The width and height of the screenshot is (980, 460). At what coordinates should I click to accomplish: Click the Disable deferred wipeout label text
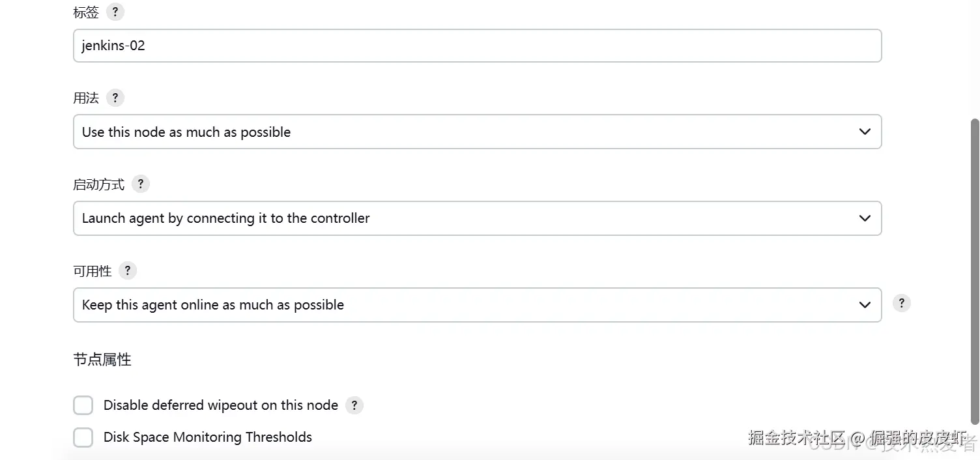221,405
